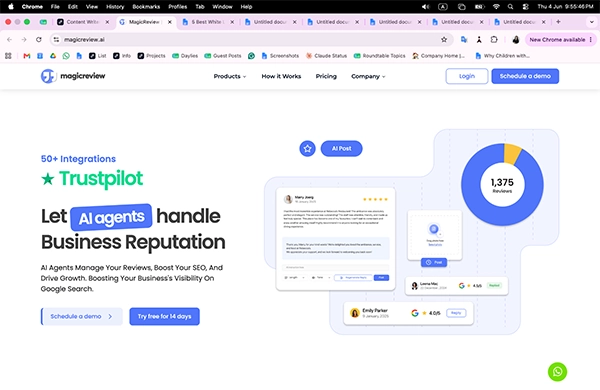
Task: Expand the Products dropdown menu
Action: (x=230, y=77)
